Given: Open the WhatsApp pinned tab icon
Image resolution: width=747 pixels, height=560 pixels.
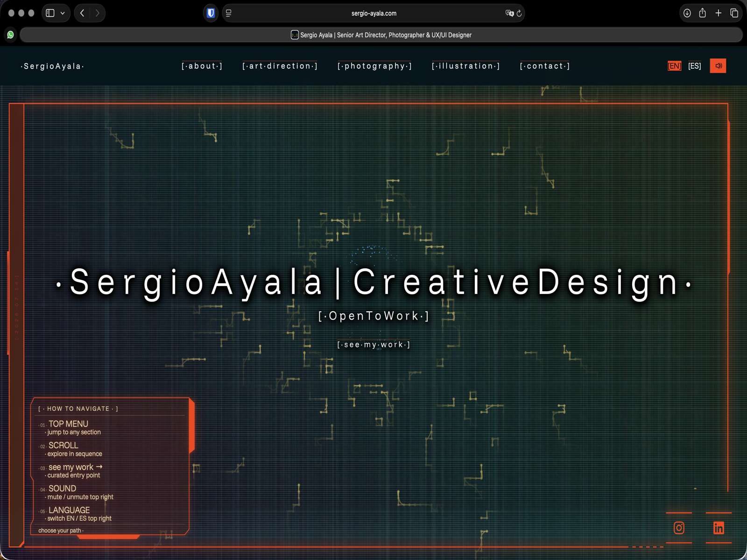Looking at the screenshot, I should pos(10,35).
